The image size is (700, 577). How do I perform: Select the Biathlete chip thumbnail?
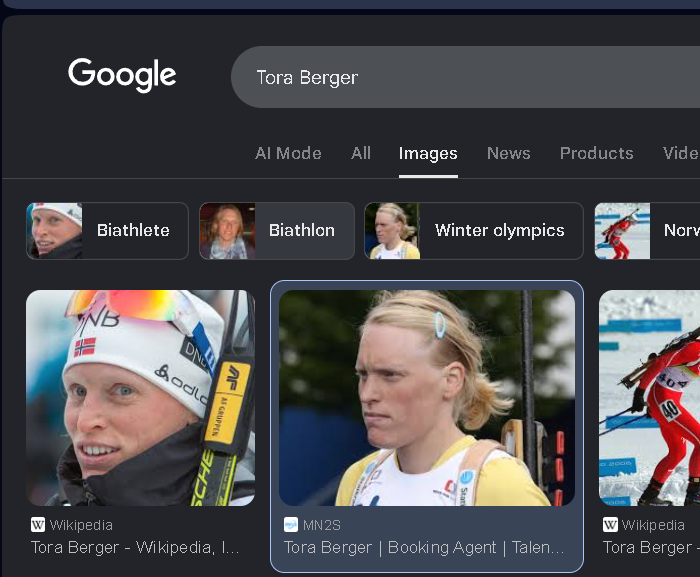click(x=54, y=231)
